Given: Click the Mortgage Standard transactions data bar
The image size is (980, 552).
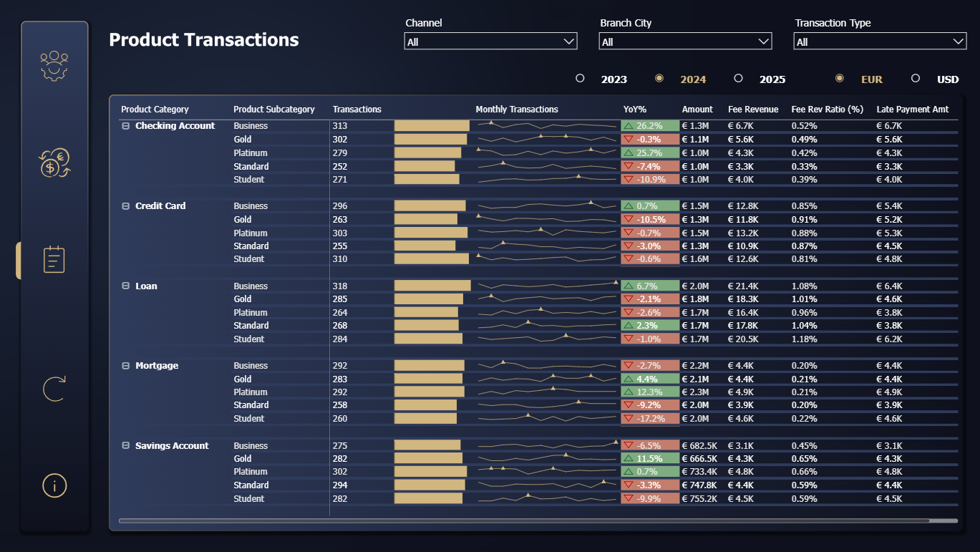Looking at the screenshot, I should click(425, 405).
